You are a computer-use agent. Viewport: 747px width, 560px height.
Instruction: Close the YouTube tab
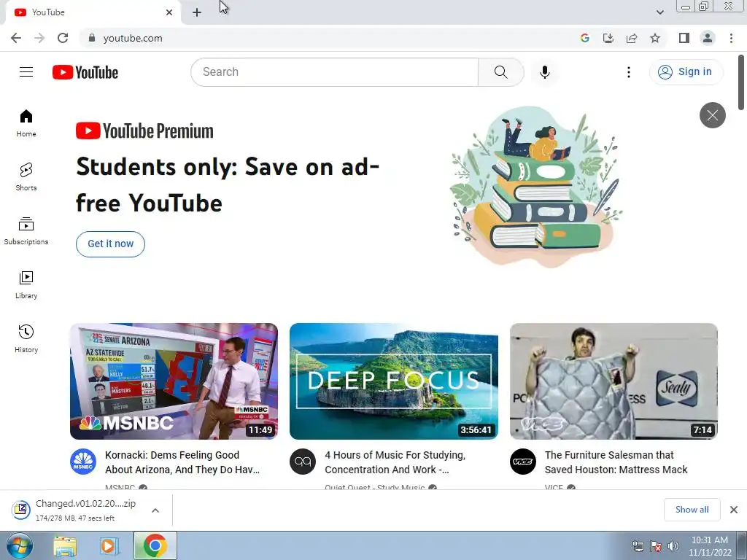[169, 12]
